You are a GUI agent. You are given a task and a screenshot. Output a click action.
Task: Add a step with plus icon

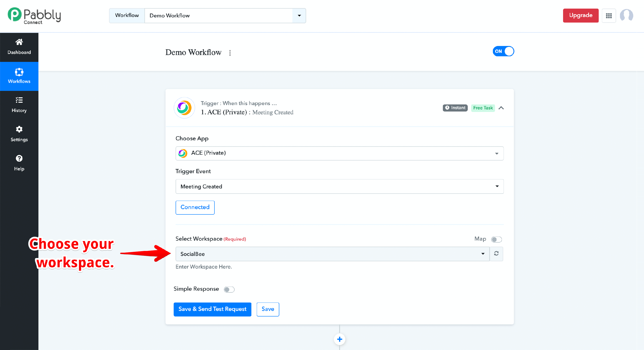coord(340,339)
